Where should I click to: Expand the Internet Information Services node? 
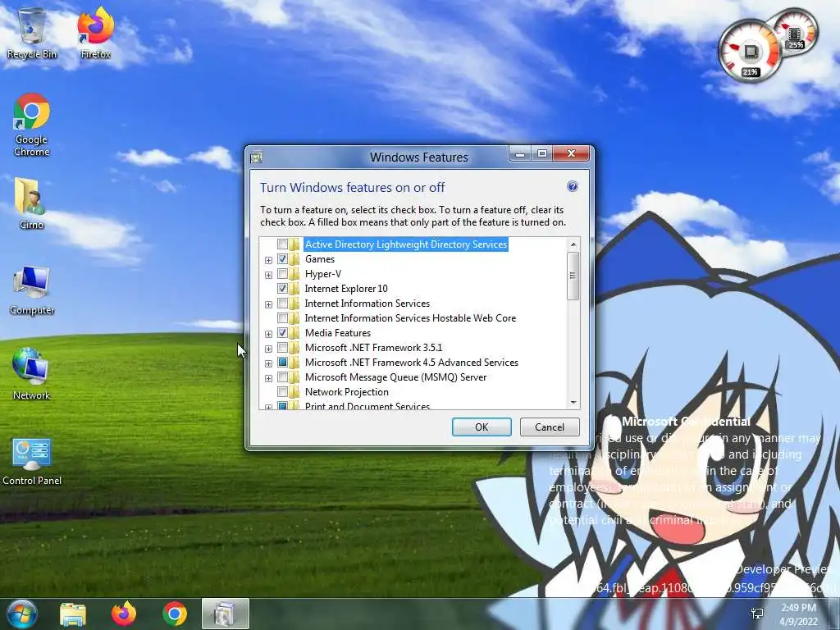point(268,304)
